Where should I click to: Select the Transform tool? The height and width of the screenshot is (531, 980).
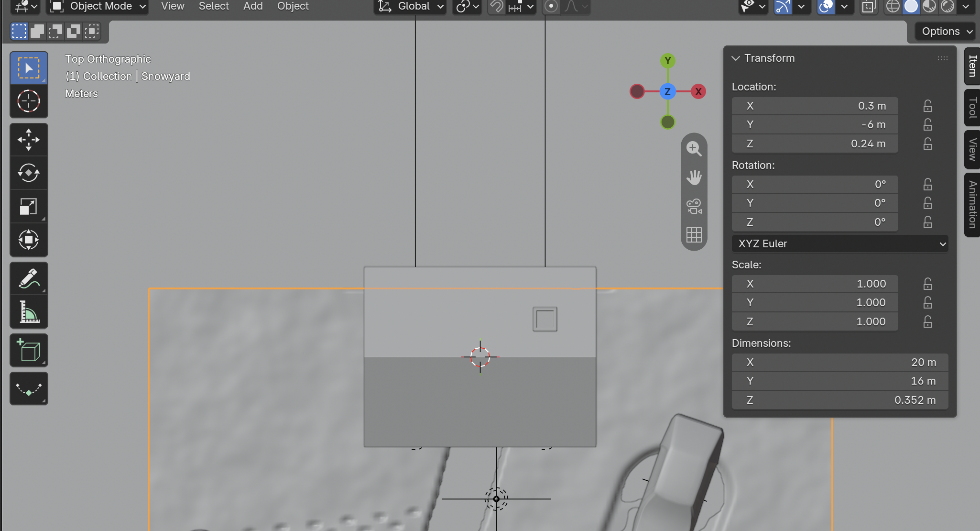[x=29, y=240]
